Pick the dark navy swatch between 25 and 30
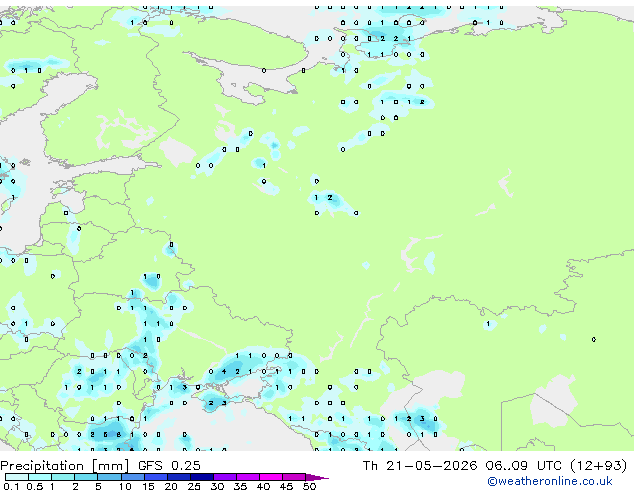This screenshot has width=634, height=490. click(x=202, y=477)
